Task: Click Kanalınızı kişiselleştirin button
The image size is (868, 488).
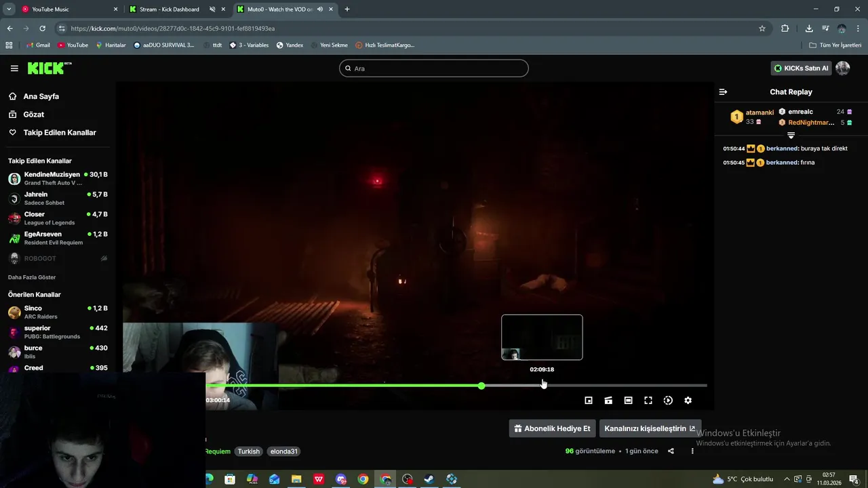Action: [x=650, y=428]
